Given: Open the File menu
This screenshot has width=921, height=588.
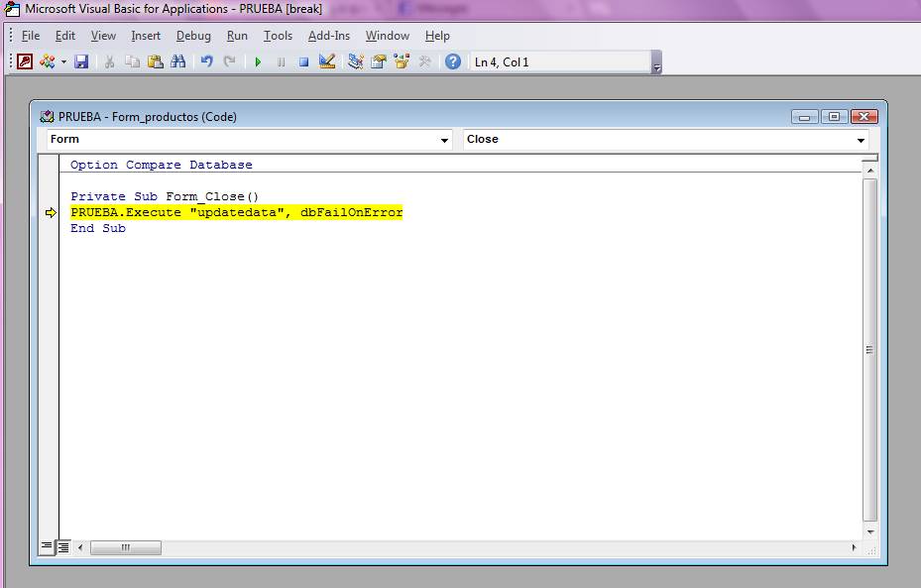Looking at the screenshot, I should [31, 36].
